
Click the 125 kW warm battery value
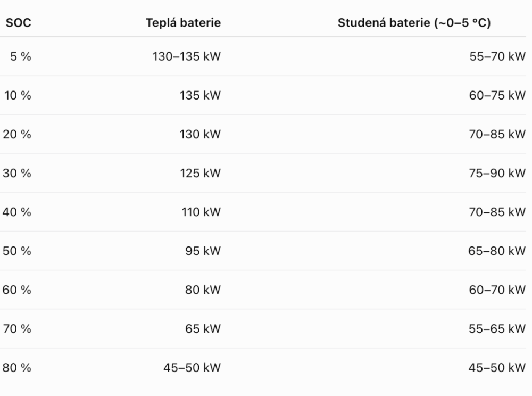click(x=200, y=173)
